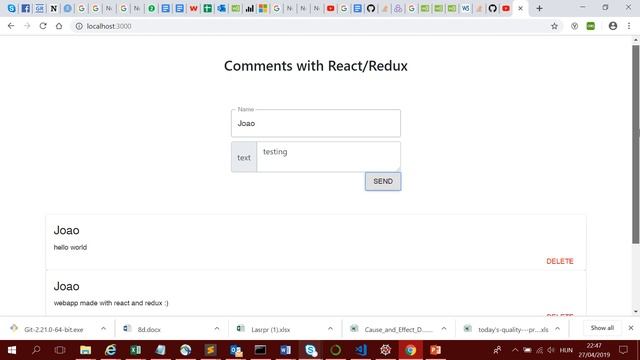Open a new browser tab with plus
This screenshot has width=640, height=360.
[539, 8]
